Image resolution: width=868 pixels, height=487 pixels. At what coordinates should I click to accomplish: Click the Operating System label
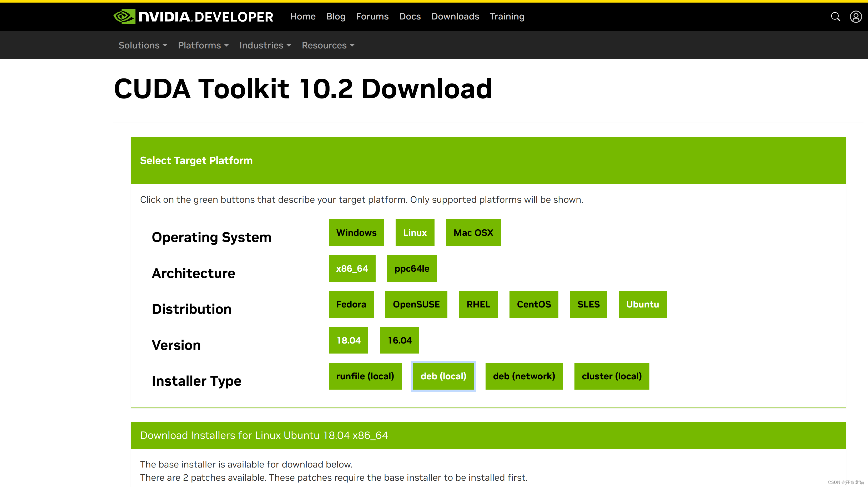[x=212, y=237]
